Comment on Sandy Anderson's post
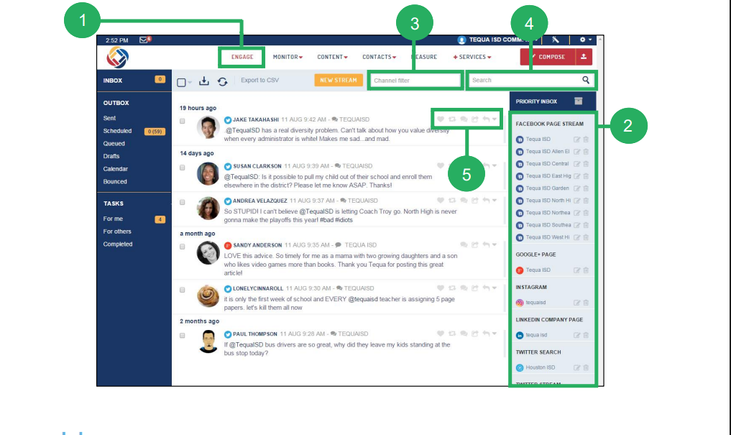 [x=463, y=245]
